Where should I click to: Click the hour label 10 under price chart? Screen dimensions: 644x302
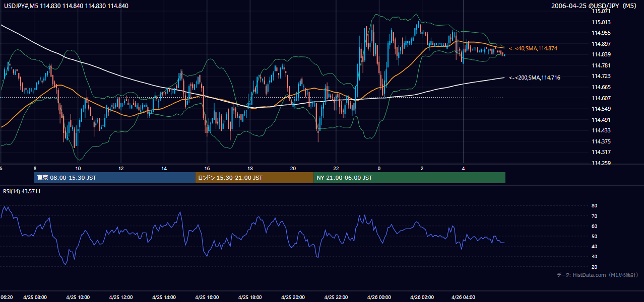pyautogui.click(x=78, y=168)
